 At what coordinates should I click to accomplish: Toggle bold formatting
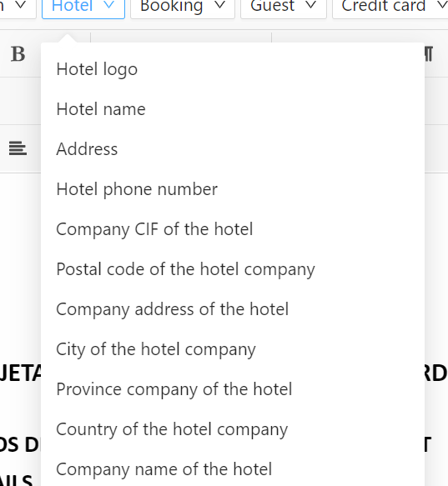click(x=18, y=54)
